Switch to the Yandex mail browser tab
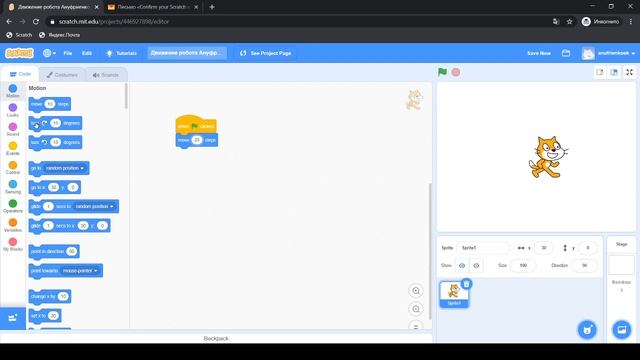The image size is (640, 360). coord(152,7)
